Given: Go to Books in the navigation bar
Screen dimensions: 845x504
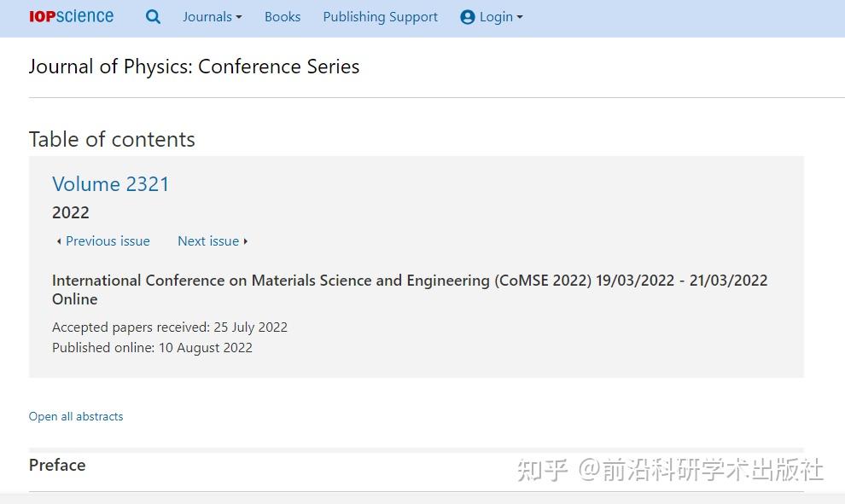Looking at the screenshot, I should [283, 17].
